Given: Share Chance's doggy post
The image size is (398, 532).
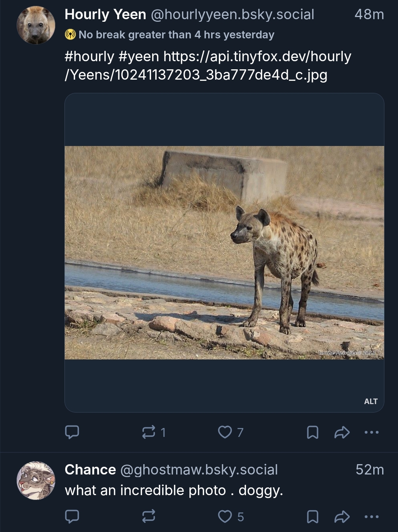Looking at the screenshot, I should click(342, 517).
